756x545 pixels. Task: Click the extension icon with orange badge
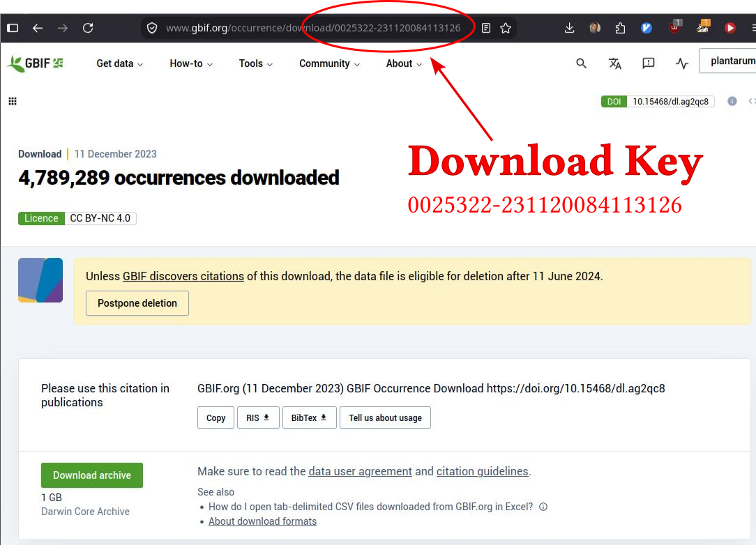[703, 27]
